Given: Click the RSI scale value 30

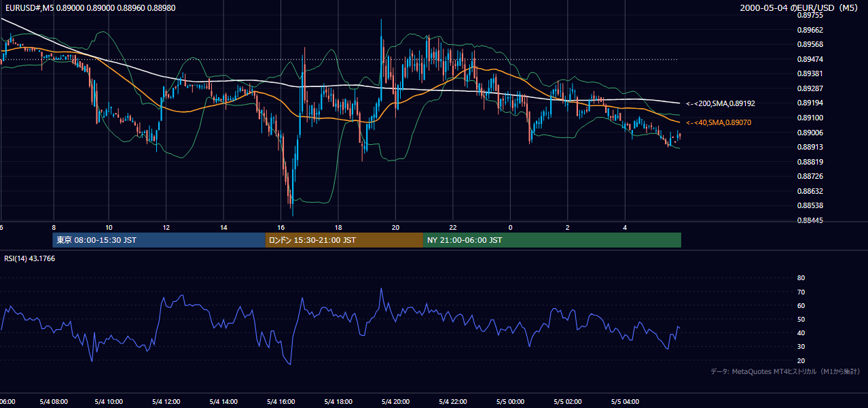Looking at the screenshot, I should (x=801, y=346).
